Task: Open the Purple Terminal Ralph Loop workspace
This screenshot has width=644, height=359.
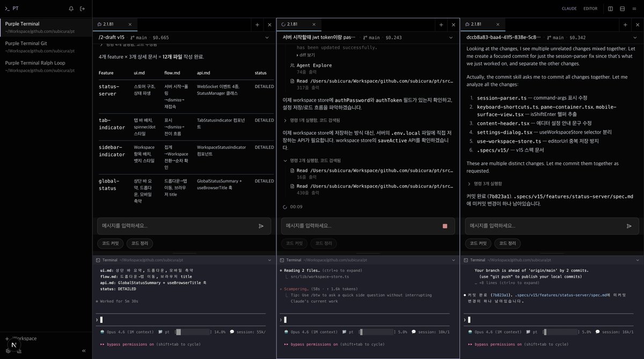Action: coord(46,65)
